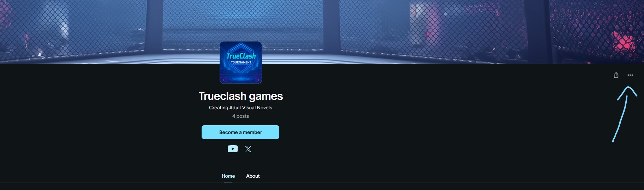Click the TrueClash wordmark in the avatar
644x190 pixels.
pos(241,56)
